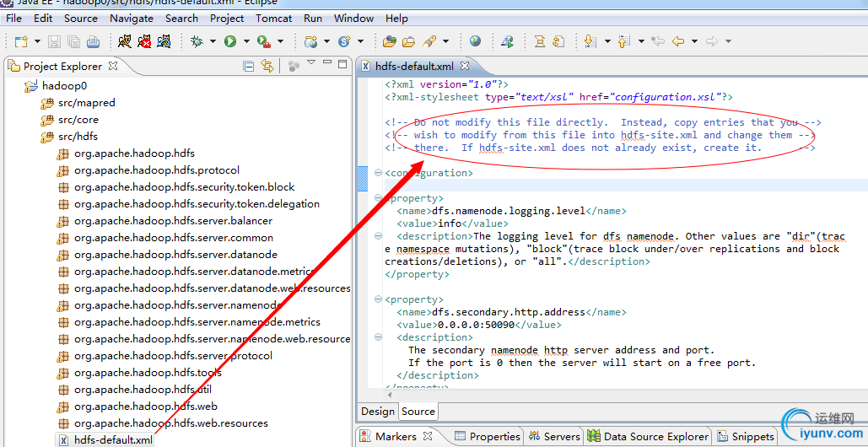
Task: Click the Save icon in the toolbar
Action: [54, 41]
